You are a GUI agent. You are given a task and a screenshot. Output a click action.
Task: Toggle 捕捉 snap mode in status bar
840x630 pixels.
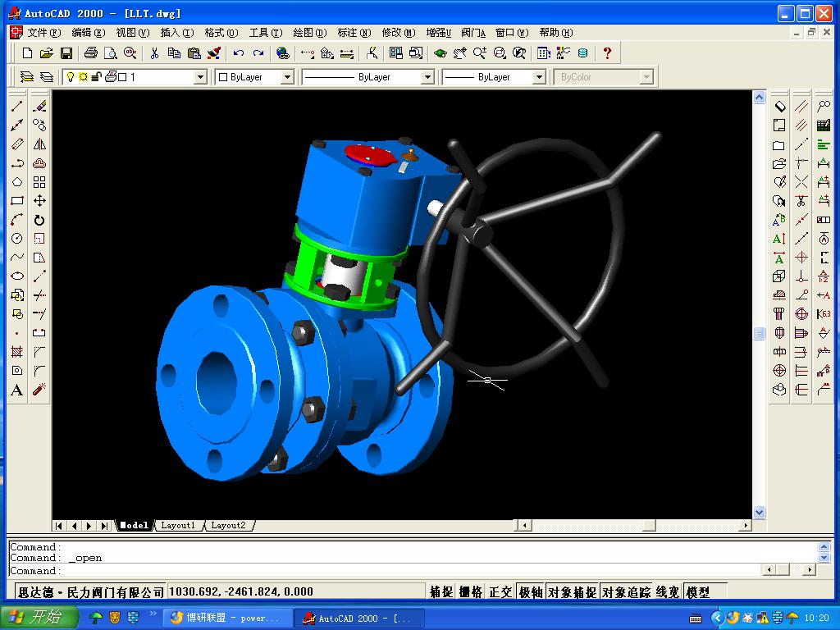(x=442, y=591)
